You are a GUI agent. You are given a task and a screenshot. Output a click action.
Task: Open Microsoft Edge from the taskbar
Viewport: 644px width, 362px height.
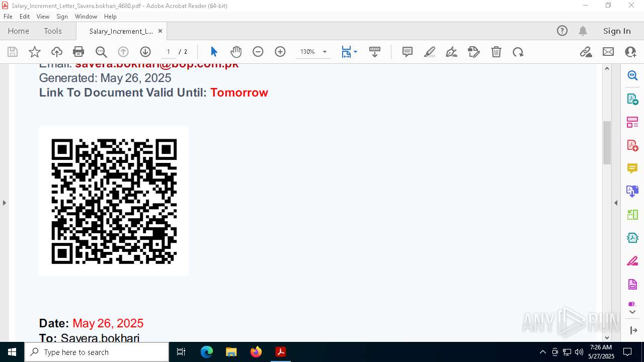click(x=207, y=352)
